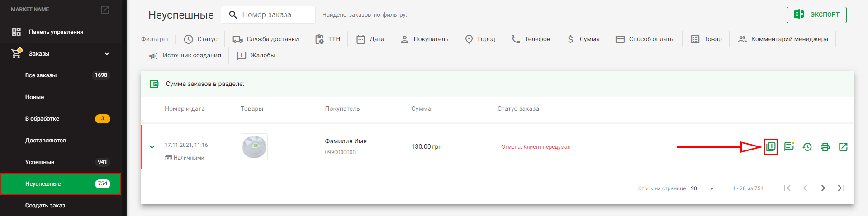
Task: Click the print order icon
Action: pos(825,147)
